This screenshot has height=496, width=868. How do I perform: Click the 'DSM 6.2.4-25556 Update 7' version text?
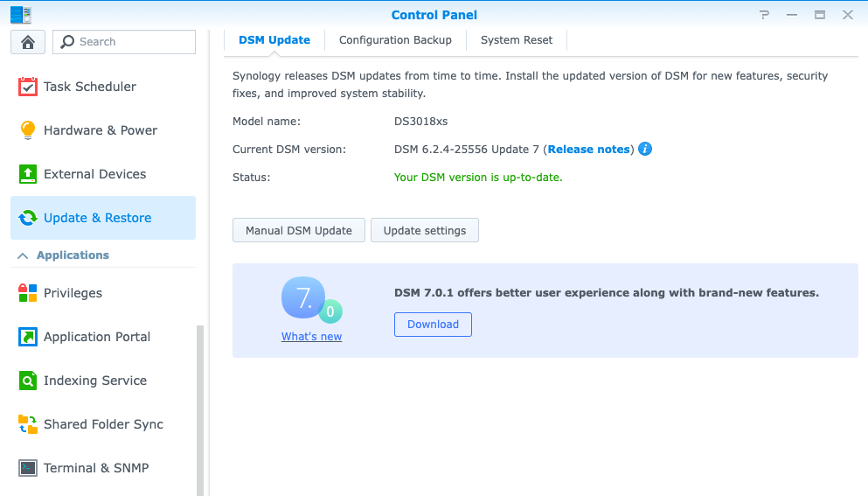click(467, 149)
